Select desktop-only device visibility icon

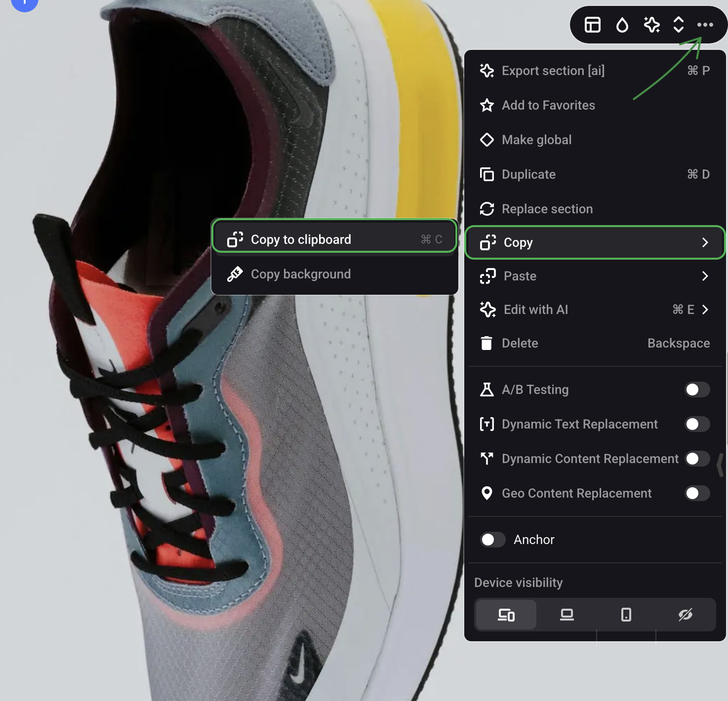pos(566,615)
